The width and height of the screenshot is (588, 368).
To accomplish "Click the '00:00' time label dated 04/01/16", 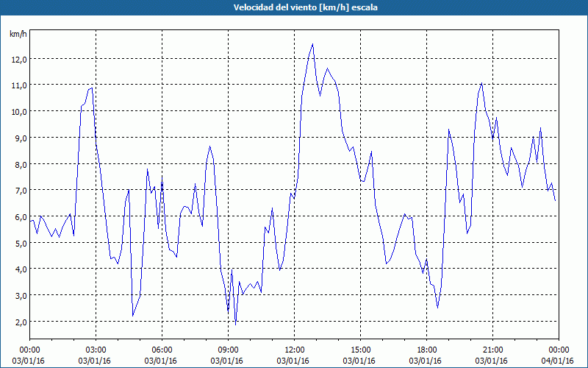I will [559, 350].
